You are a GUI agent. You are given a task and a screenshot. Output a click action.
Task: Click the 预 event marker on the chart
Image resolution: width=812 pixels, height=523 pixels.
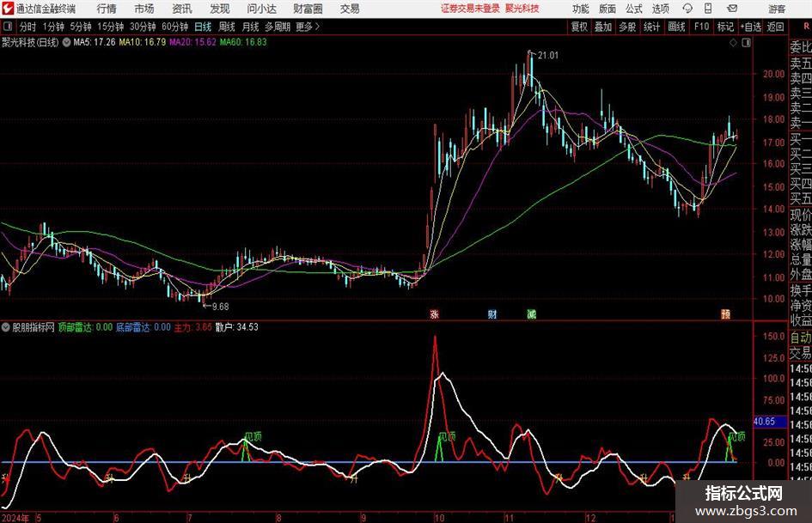point(725,313)
